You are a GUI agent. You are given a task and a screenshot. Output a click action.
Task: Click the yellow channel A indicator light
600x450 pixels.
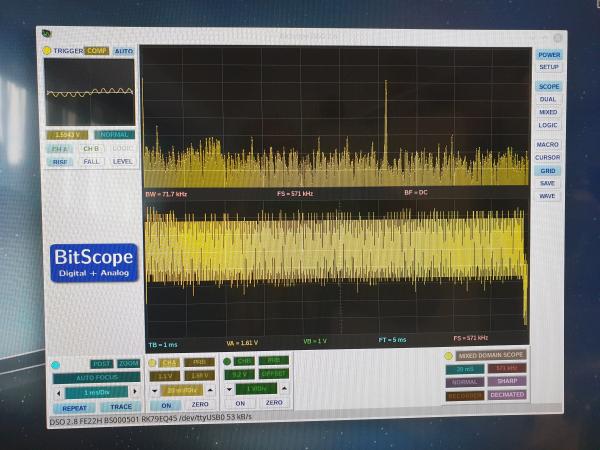152,363
